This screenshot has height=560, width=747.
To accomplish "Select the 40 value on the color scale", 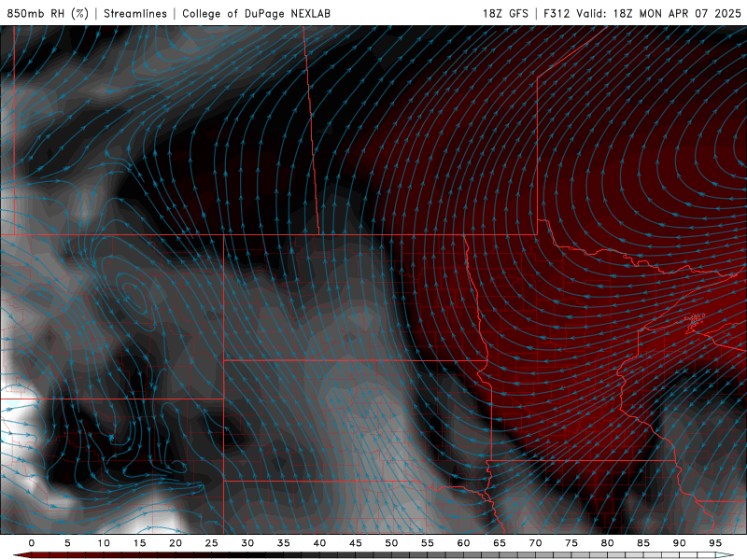I will point(319,543).
